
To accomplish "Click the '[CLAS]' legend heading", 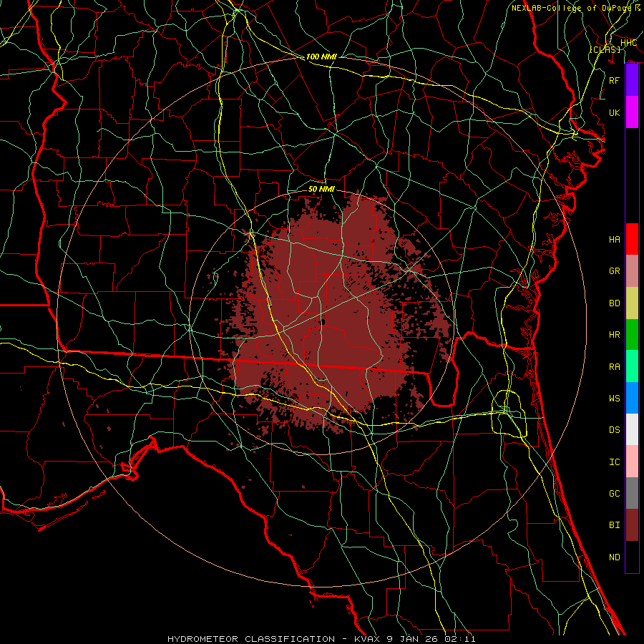I will pos(605,49).
